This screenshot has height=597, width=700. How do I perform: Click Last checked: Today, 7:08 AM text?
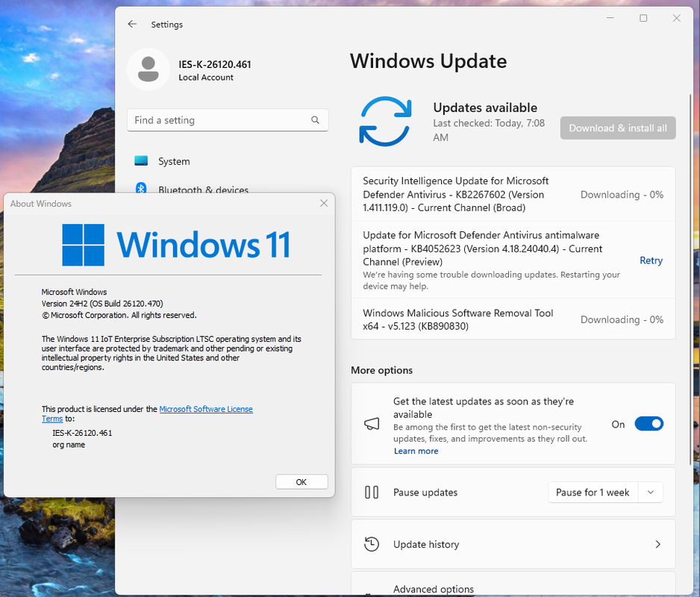click(x=489, y=130)
